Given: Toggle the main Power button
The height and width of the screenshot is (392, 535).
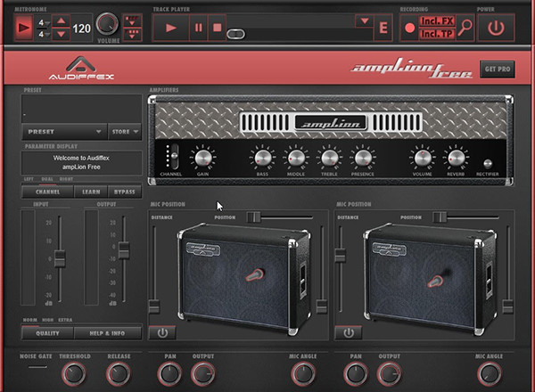Looking at the screenshot, I should coord(496,28).
